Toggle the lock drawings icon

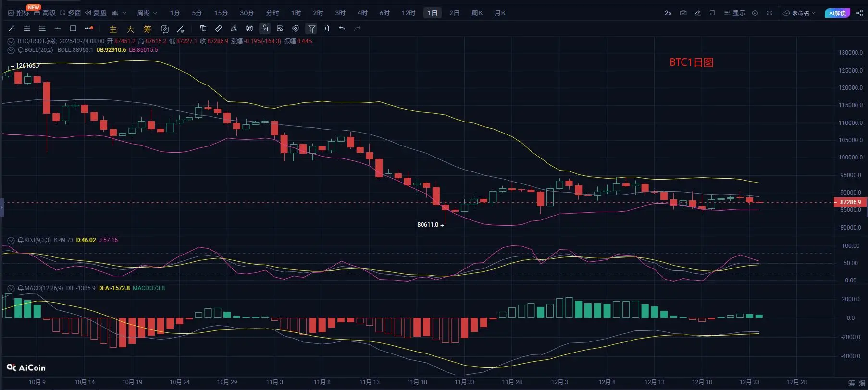coord(265,29)
